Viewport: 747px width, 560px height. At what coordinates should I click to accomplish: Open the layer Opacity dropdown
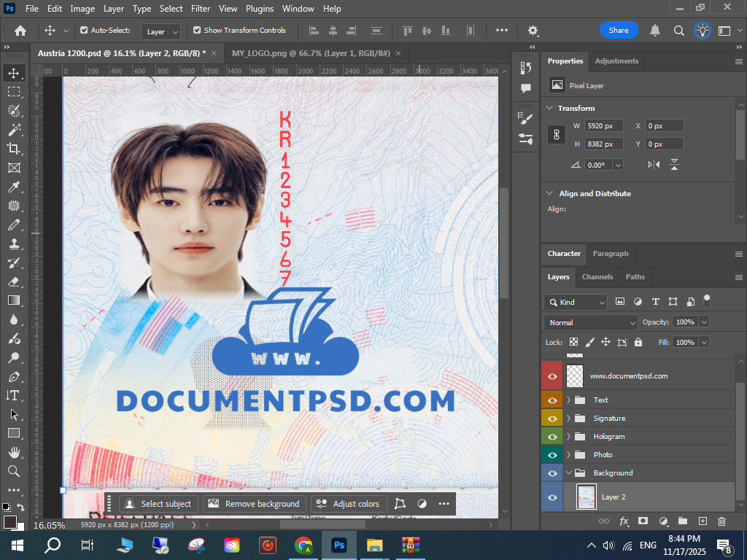click(704, 322)
